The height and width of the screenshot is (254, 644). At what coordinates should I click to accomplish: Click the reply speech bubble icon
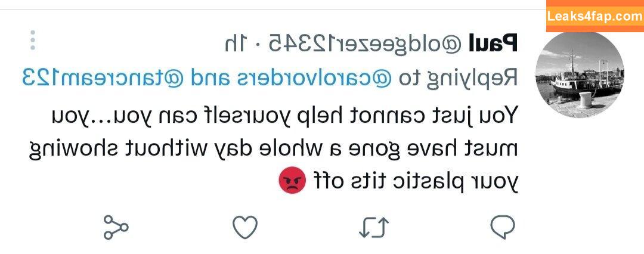click(x=502, y=227)
